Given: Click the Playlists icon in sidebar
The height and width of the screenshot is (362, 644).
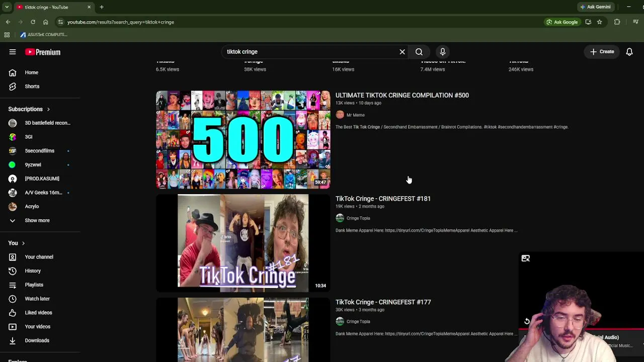Looking at the screenshot, I should point(13,285).
